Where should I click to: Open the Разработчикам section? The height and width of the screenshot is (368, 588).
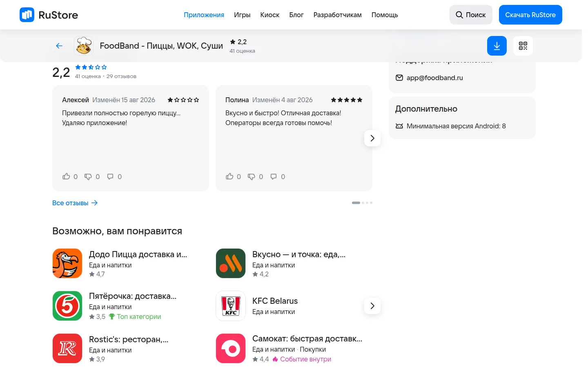point(338,15)
